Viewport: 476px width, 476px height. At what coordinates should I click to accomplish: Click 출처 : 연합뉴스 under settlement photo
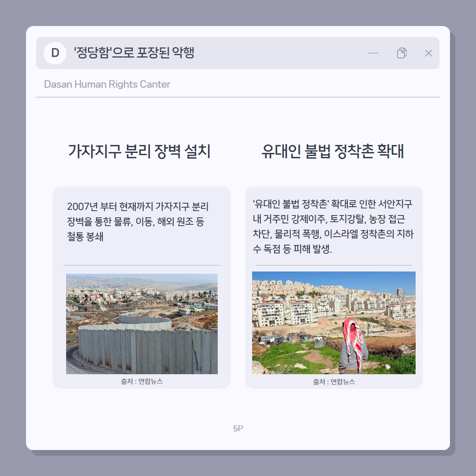coord(334,382)
